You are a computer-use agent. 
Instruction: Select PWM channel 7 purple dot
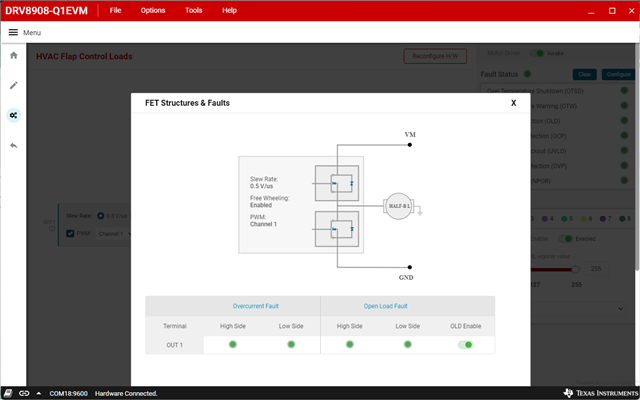pos(602,219)
